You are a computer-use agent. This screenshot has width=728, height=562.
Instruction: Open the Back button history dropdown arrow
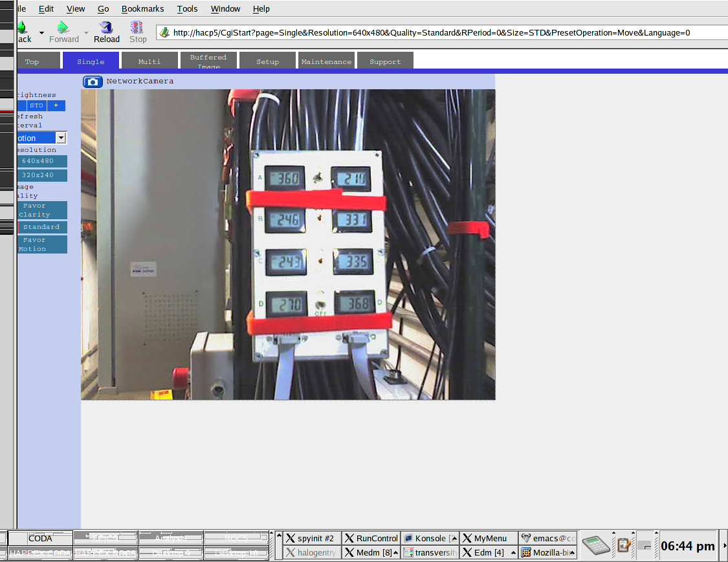click(42, 33)
